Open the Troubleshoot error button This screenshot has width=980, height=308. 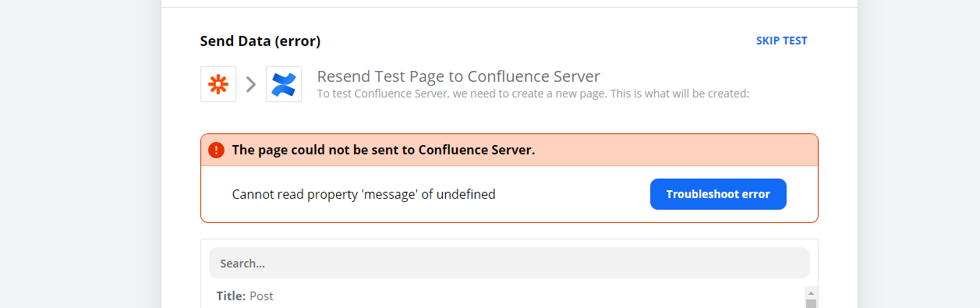click(x=718, y=194)
